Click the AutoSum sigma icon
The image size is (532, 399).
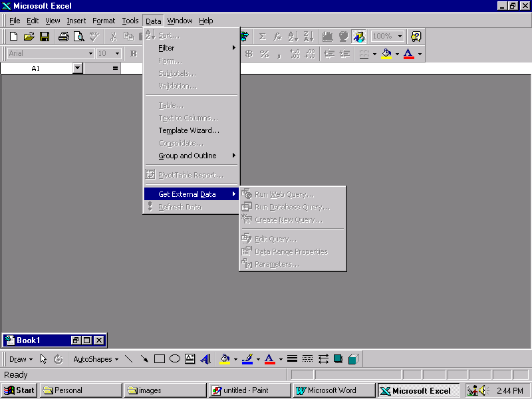click(x=262, y=37)
